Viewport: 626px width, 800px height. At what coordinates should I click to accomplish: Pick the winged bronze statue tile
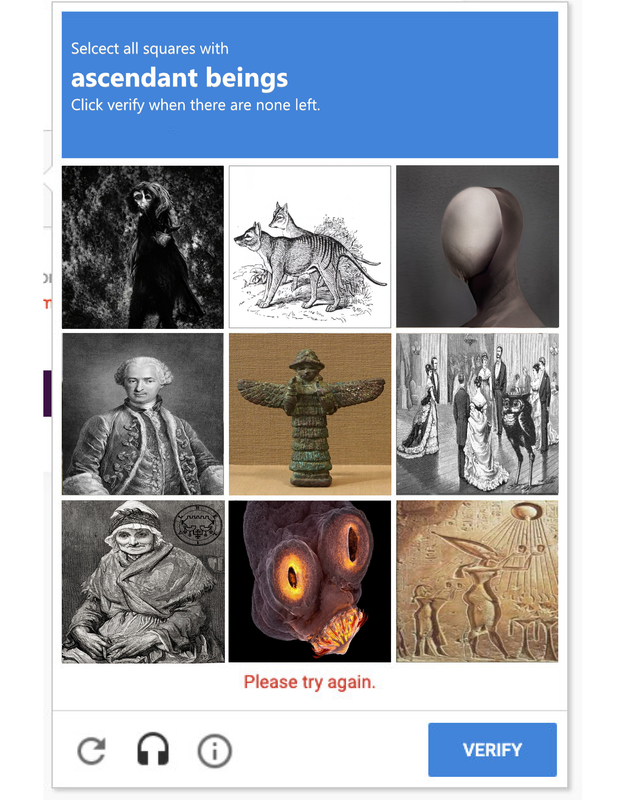(x=310, y=414)
